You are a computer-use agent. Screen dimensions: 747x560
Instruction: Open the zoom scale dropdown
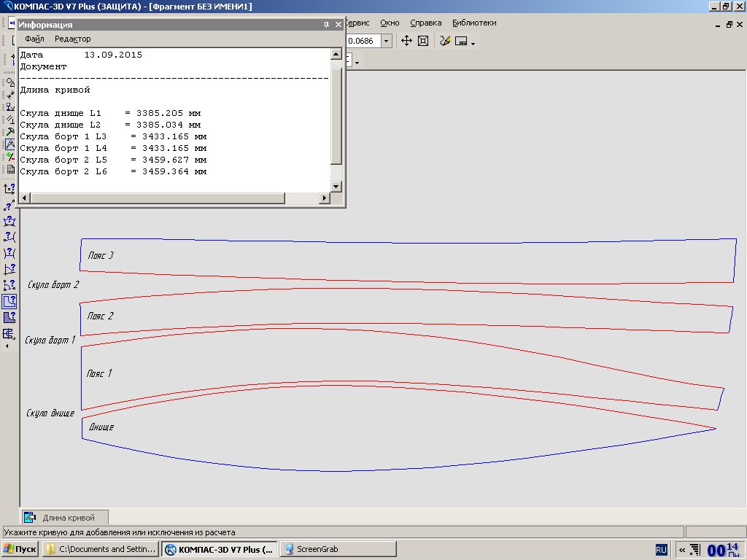point(386,41)
